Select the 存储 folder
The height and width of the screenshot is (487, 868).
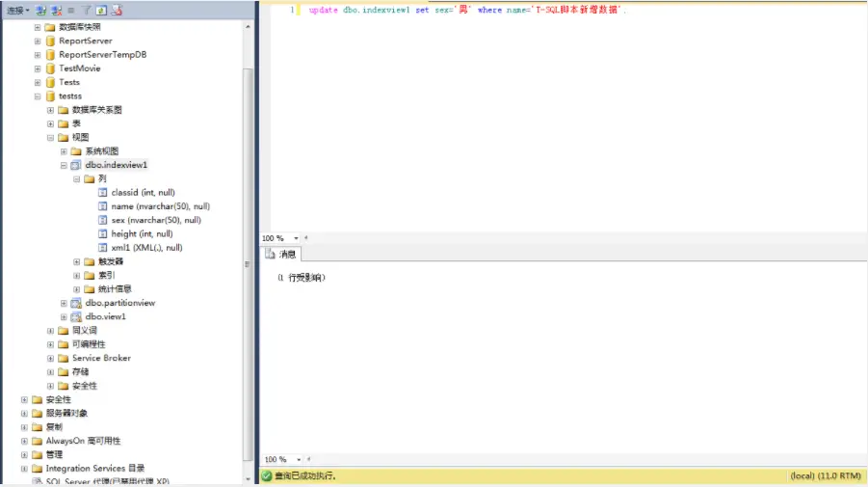click(80, 372)
